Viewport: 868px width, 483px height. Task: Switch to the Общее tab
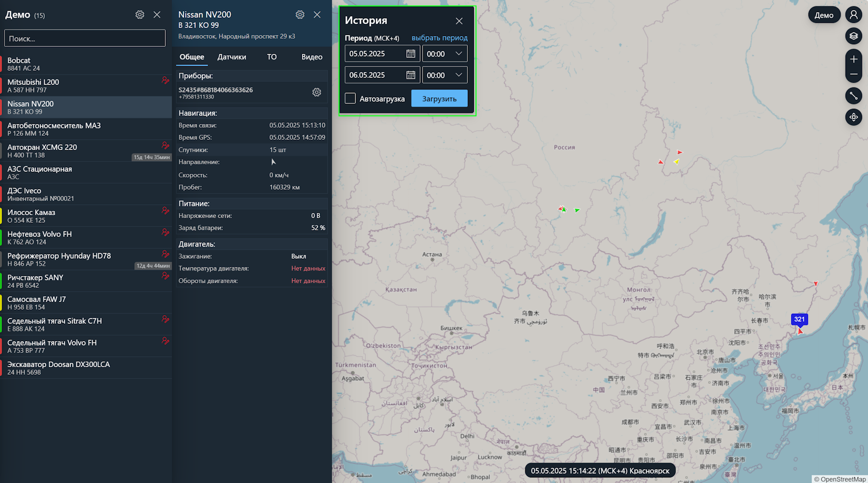pyautogui.click(x=192, y=57)
